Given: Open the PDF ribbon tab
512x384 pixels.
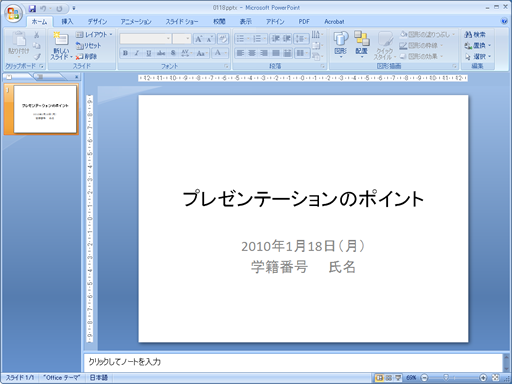Looking at the screenshot, I should 304,22.
